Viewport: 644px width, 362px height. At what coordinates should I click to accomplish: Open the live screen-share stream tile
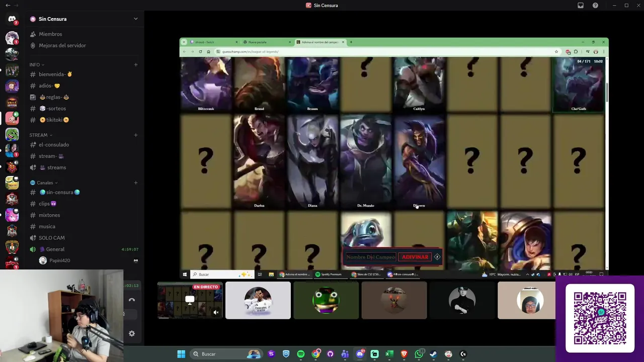click(190, 300)
